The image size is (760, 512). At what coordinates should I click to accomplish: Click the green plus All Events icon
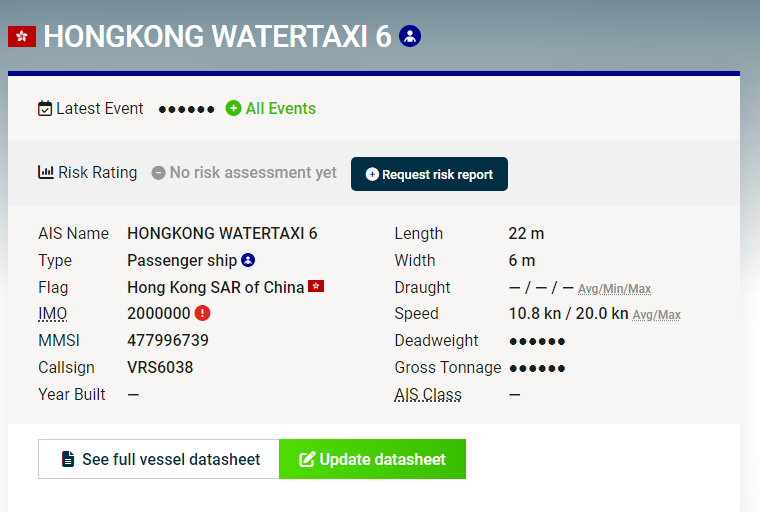pyautogui.click(x=233, y=108)
